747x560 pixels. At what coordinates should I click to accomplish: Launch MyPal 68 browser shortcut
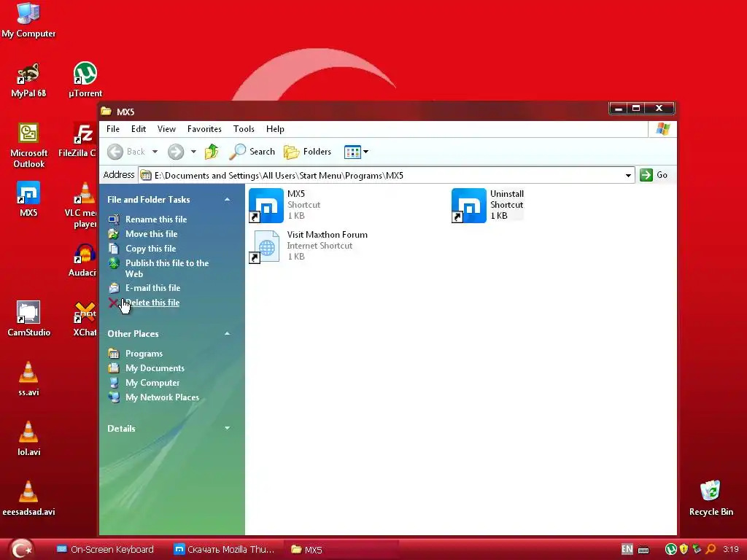28,79
